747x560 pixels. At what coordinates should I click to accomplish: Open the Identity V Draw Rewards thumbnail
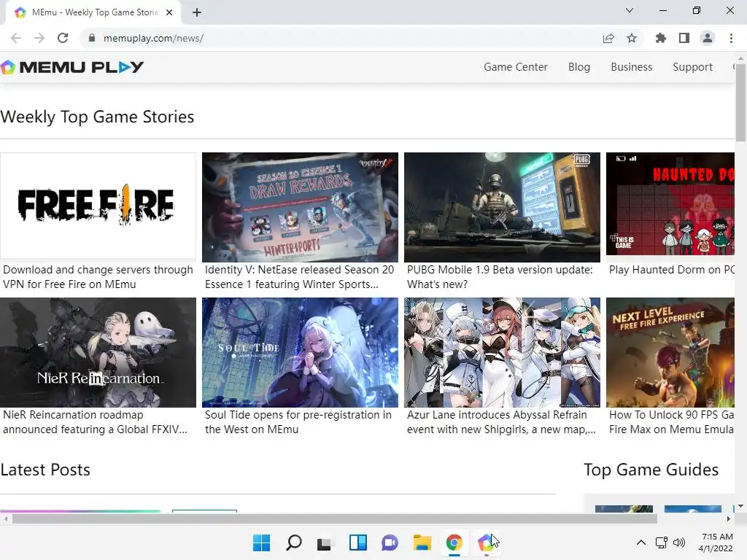coord(300,207)
